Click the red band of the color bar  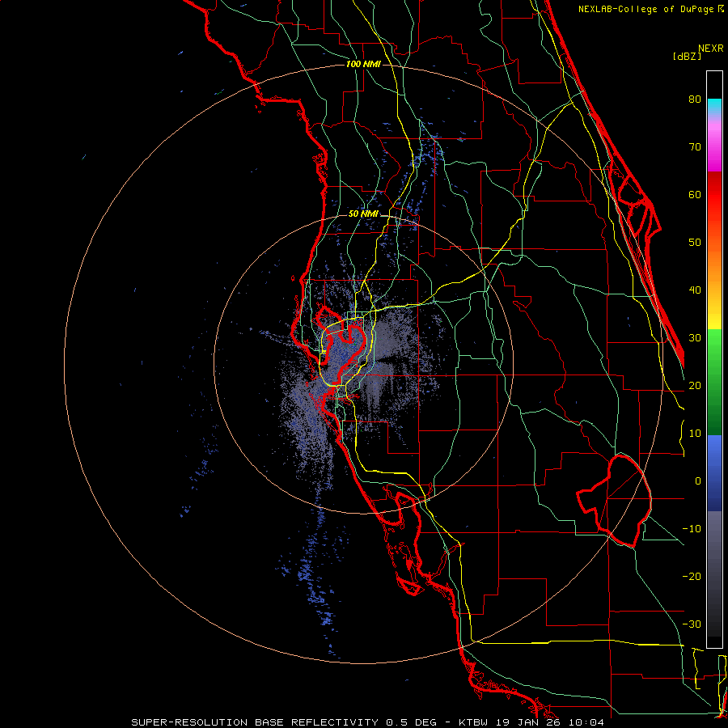714,195
